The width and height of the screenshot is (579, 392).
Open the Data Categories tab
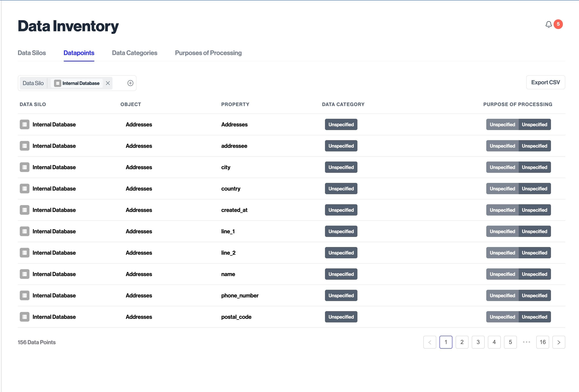pos(134,53)
